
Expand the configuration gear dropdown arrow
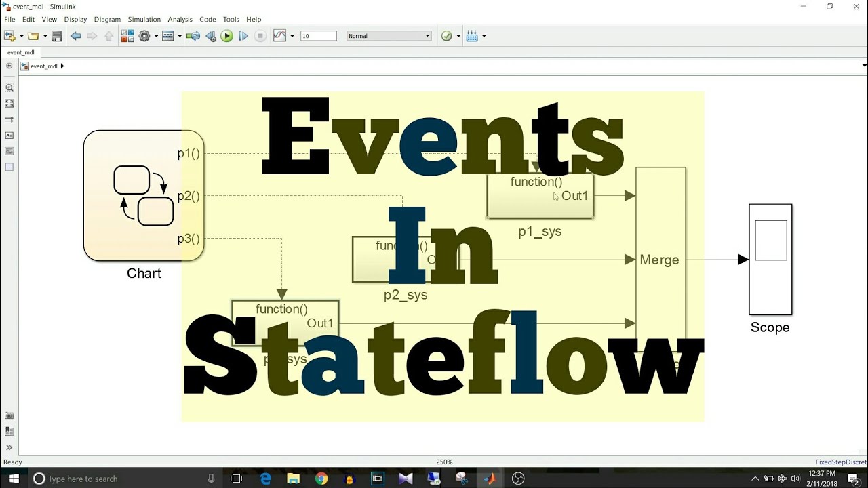[155, 36]
